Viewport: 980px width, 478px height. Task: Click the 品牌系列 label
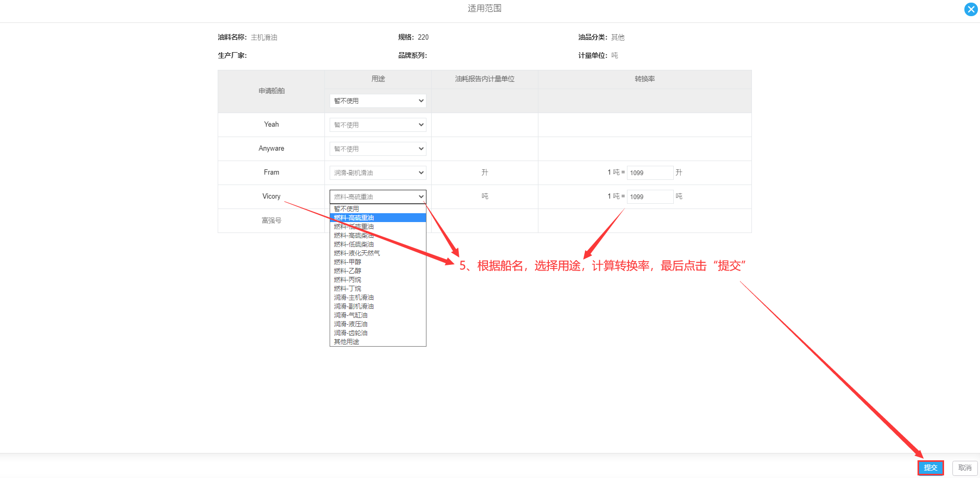(412, 55)
